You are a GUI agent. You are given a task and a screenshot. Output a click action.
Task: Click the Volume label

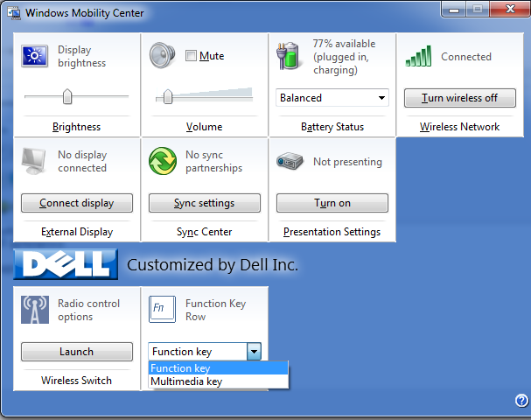[204, 127]
